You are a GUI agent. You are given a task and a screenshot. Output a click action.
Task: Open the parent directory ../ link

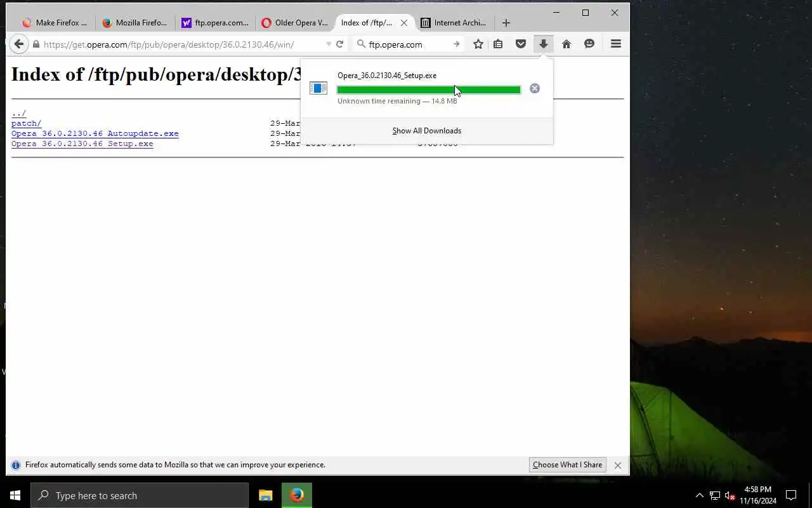(x=18, y=114)
